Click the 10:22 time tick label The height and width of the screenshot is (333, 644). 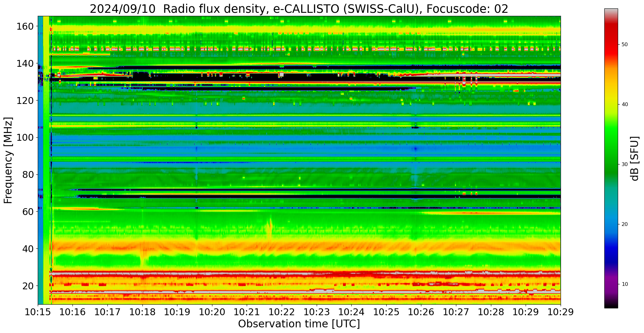click(x=282, y=312)
